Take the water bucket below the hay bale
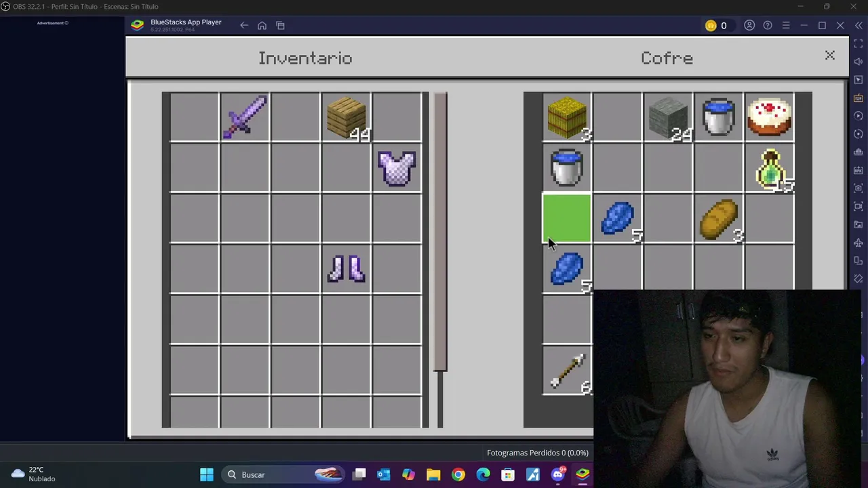This screenshot has width=868, height=488. pyautogui.click(x=567, y=168)
